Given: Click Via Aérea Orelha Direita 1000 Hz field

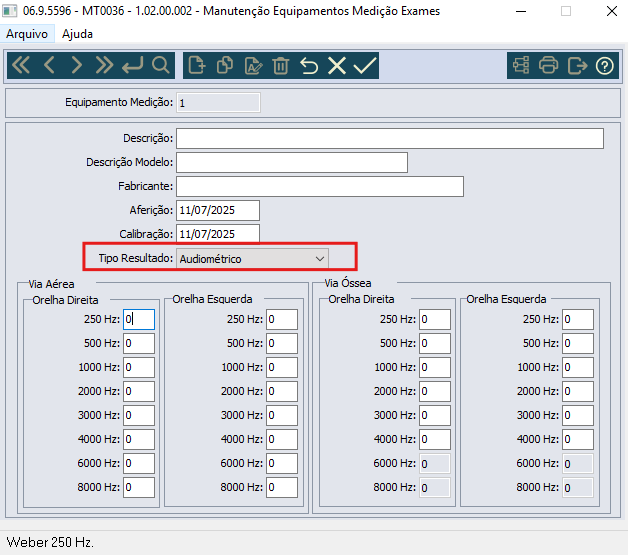Looking at the screenshot, I should 139,367.
